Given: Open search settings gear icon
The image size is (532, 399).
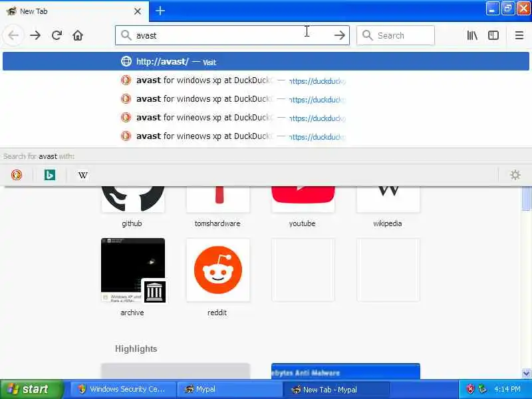Looking at the screenshot, I should point(515,175).
